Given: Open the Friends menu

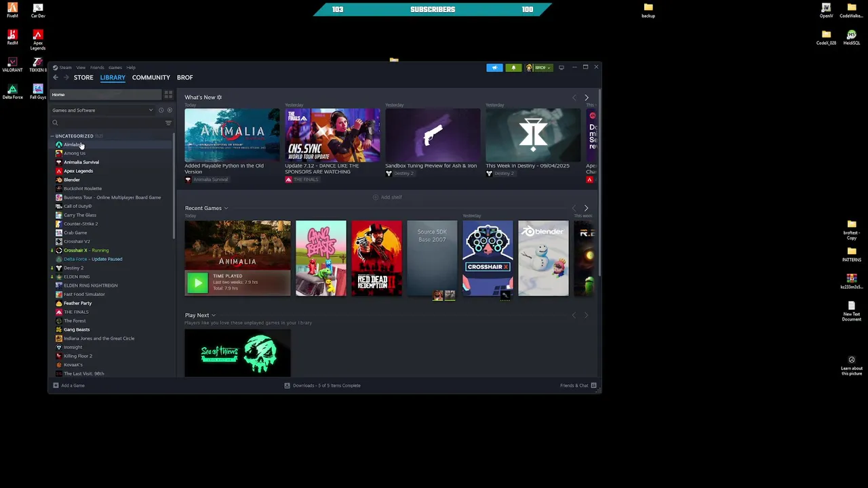Looking at the screenshot, I should 97,68.
